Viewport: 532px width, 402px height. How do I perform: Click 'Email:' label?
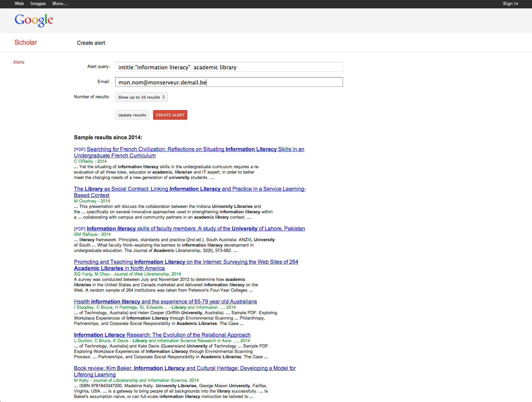tap(104, 82)
